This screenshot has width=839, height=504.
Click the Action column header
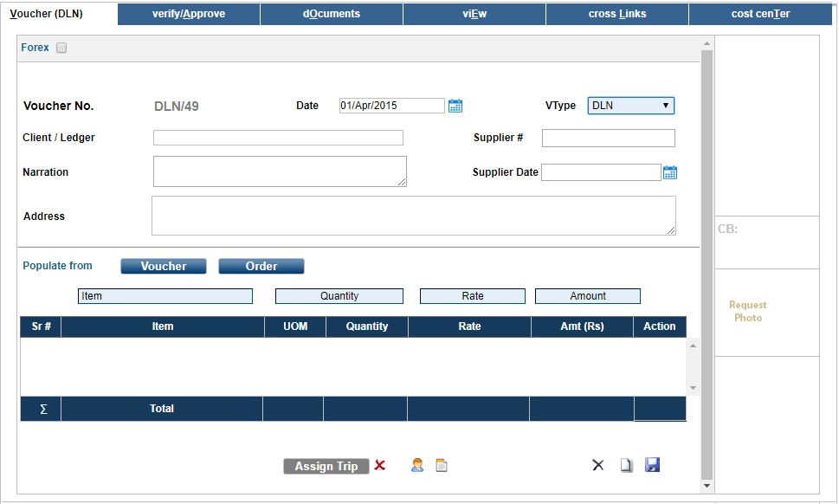point(659,326)
